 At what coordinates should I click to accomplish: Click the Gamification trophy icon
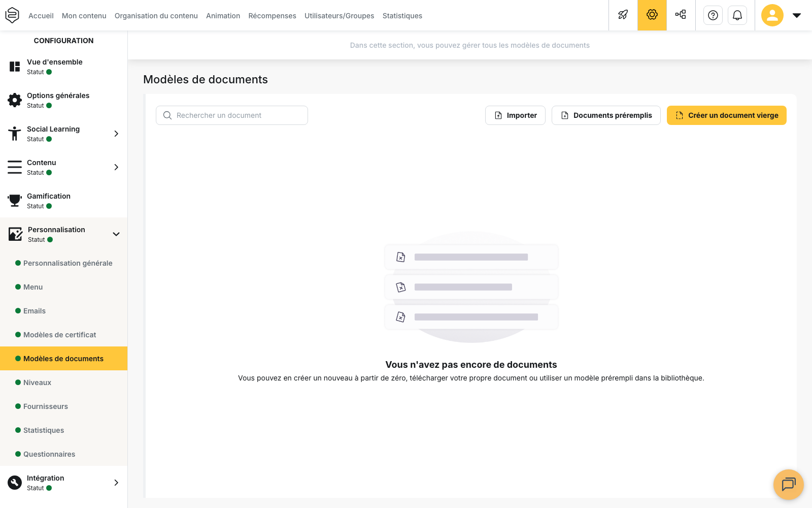[15, 201]
